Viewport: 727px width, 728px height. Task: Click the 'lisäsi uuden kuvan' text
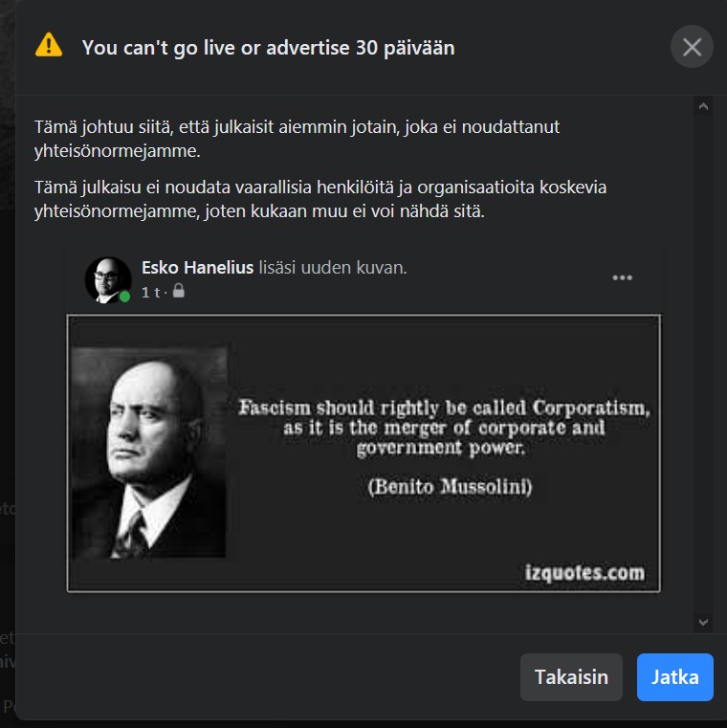[x=332, y=268]
